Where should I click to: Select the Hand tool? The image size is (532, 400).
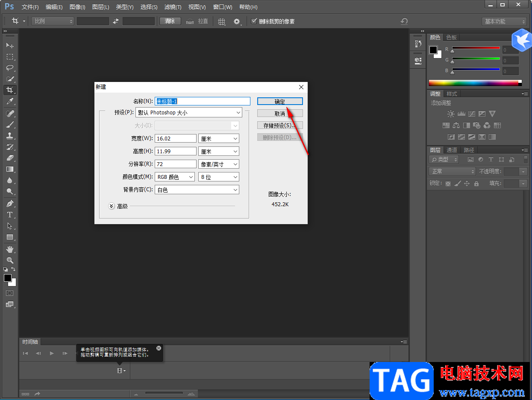[10, 249]
